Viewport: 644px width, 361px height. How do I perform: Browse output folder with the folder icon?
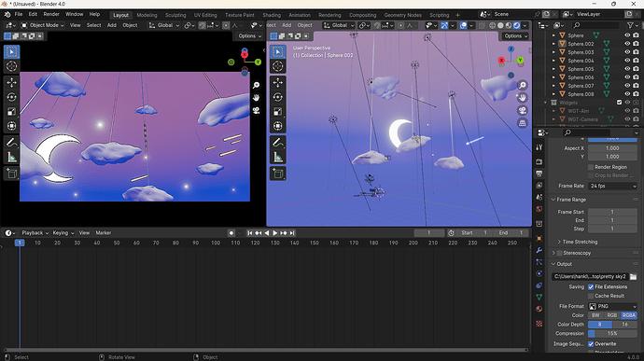(x=633, y=276)
